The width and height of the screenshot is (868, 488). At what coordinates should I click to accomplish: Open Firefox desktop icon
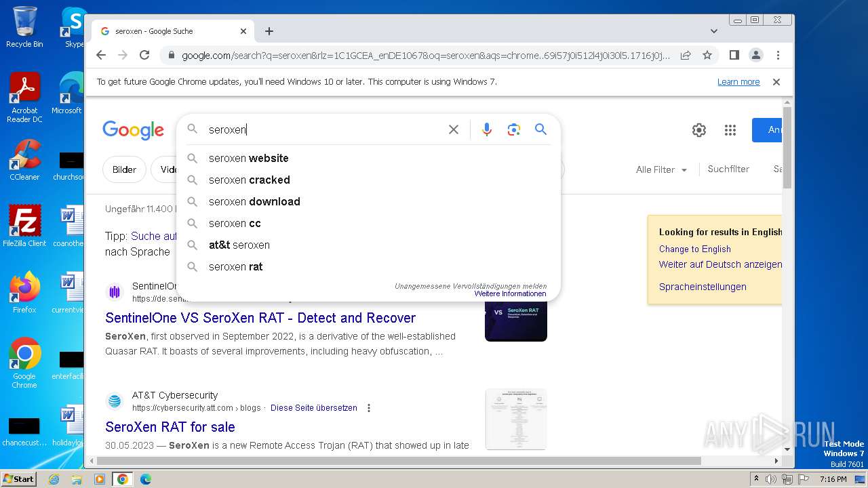tap(24, 293)
